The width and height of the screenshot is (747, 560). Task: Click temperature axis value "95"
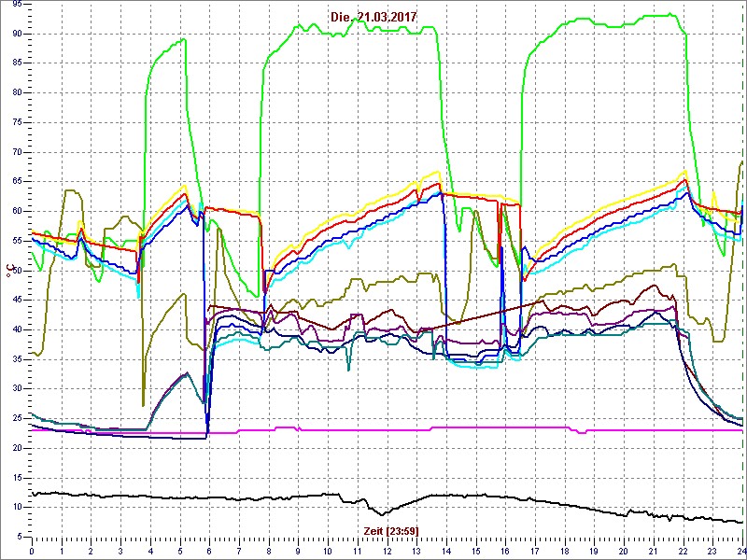16,4
